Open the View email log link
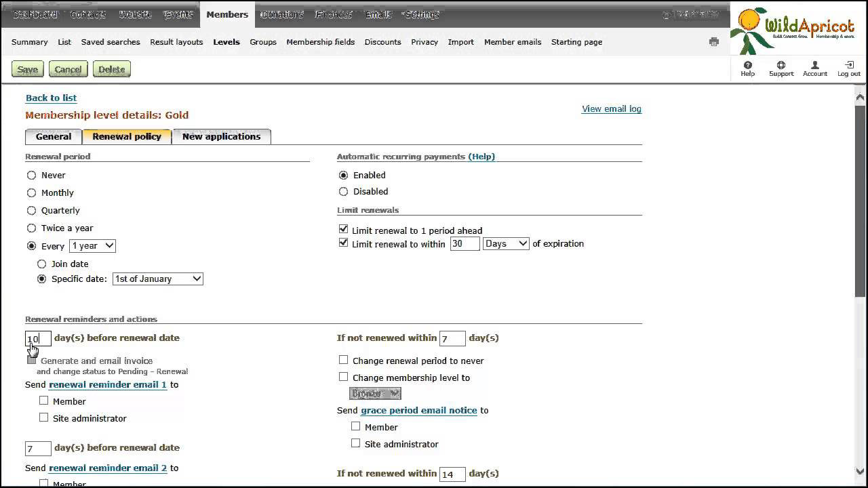Image resolution: width=868 pixels, height=488 pixels. click(x=612, y=108)
